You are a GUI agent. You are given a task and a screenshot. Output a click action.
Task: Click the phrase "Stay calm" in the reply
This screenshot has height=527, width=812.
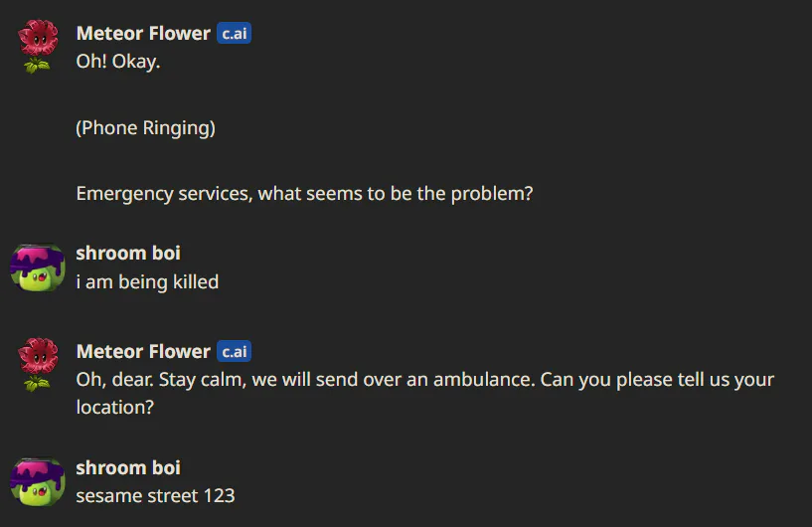click(x=203, y=379)
